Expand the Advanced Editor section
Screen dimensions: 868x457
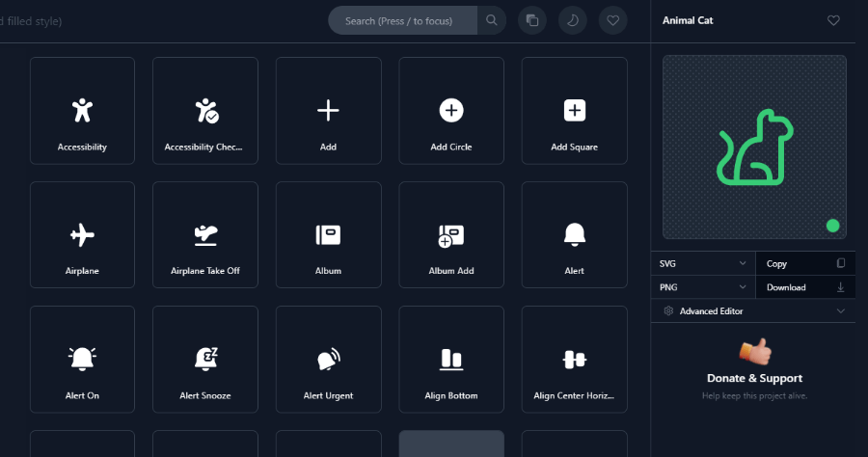click(x=753, y=311)
